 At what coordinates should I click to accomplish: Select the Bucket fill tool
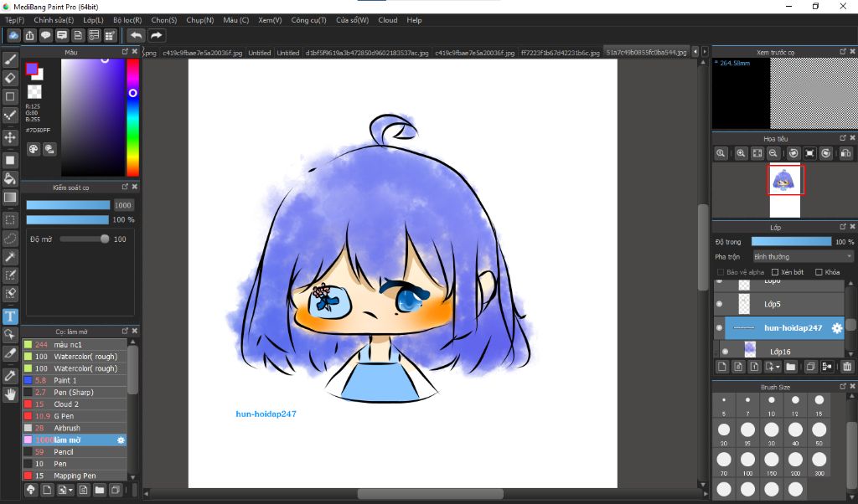click(10, 179)
